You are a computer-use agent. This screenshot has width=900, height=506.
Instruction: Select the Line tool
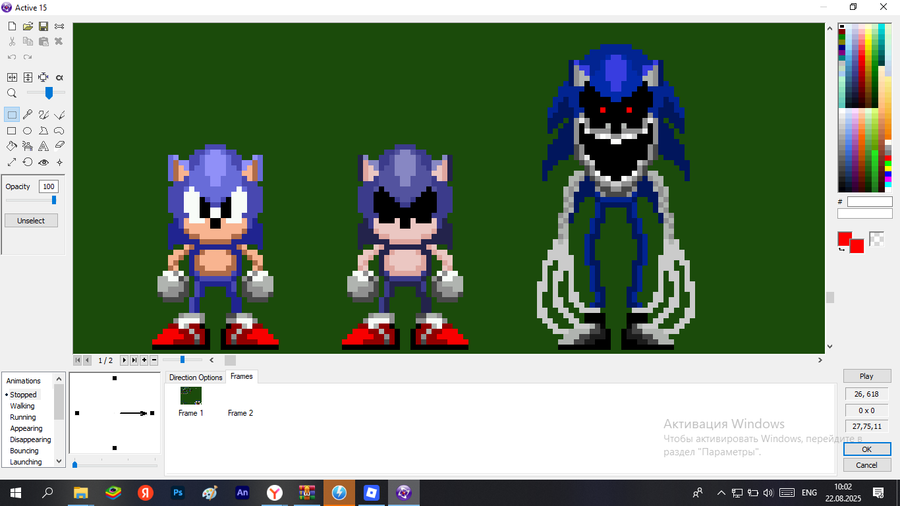59,115
